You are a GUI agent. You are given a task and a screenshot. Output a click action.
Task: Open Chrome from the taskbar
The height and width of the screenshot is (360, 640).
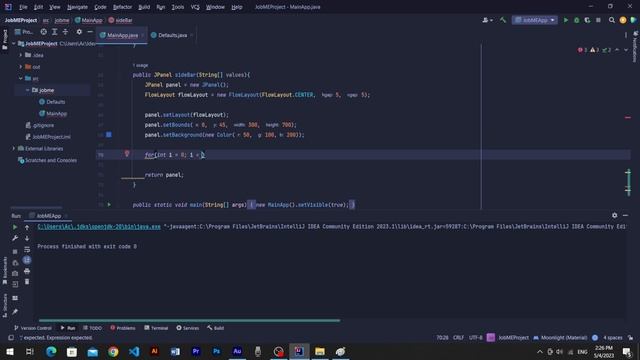tap(113, 351)
